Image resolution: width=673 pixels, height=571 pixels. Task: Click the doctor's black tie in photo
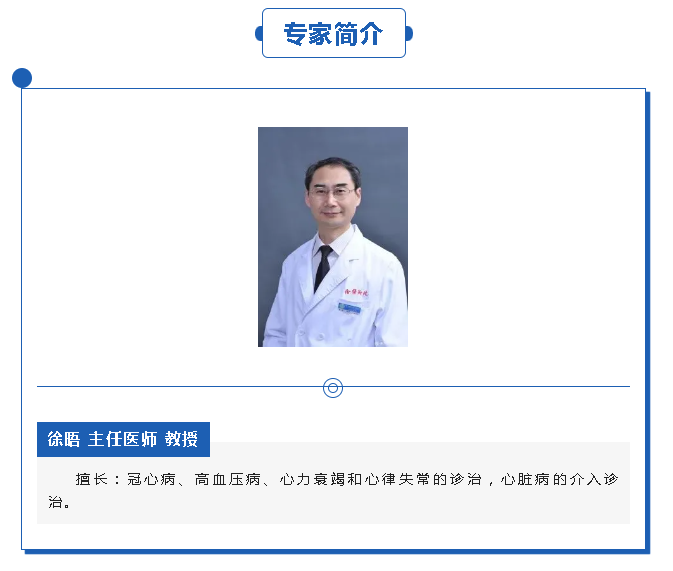pyautogui.click(x=323, y=267)
